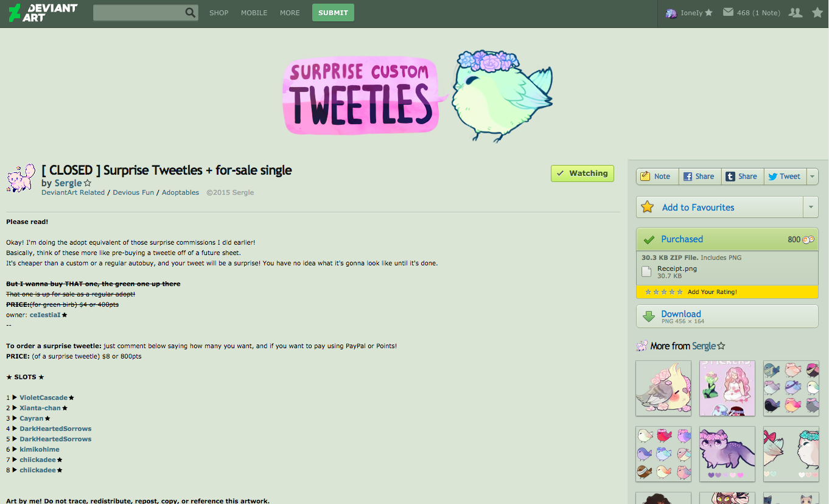This screenshot has width=829, height=504.
Task: Open the messages envelope icon
Action: point(728,12)
